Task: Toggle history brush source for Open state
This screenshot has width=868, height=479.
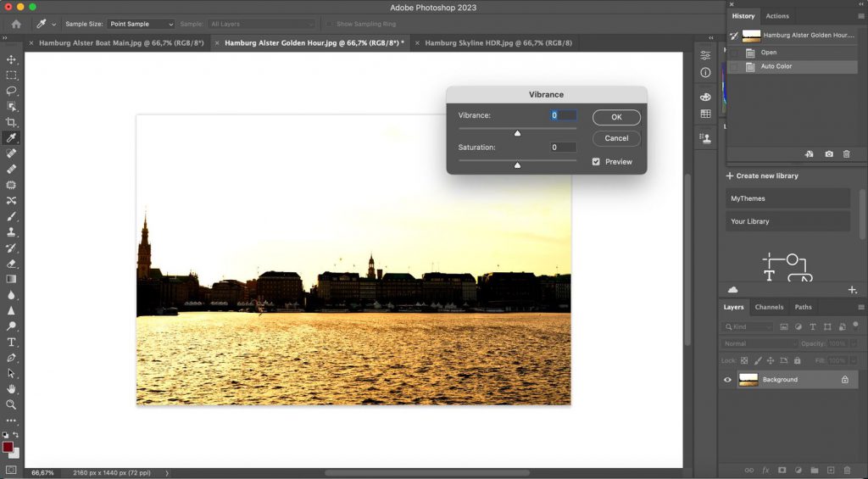Action: [734, 53]
